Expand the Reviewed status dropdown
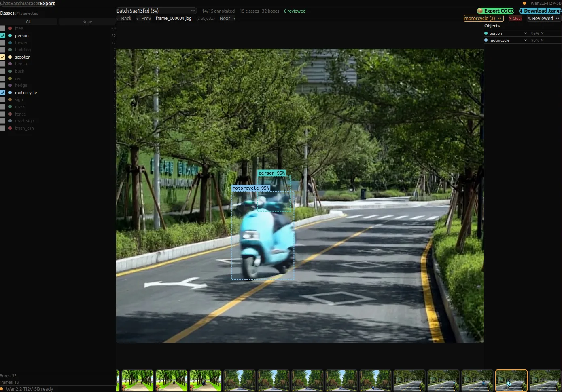This screenshot has width=562, height=392. pyautogui.click(x=543, y=19)
